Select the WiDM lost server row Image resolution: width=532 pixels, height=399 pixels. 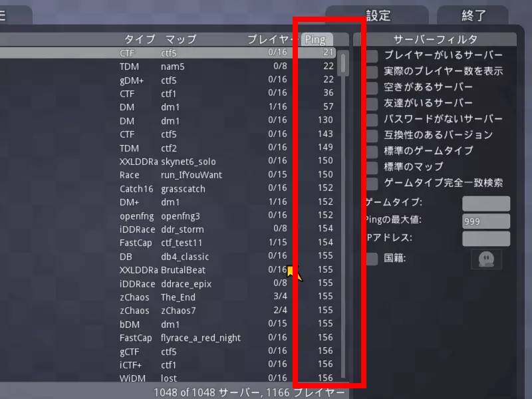(168, 378)
